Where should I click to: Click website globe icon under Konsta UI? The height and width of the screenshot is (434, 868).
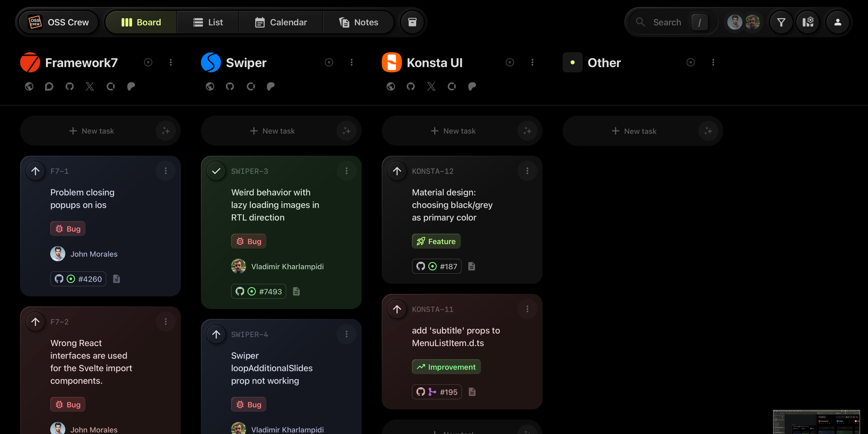[x=391, y=87]
